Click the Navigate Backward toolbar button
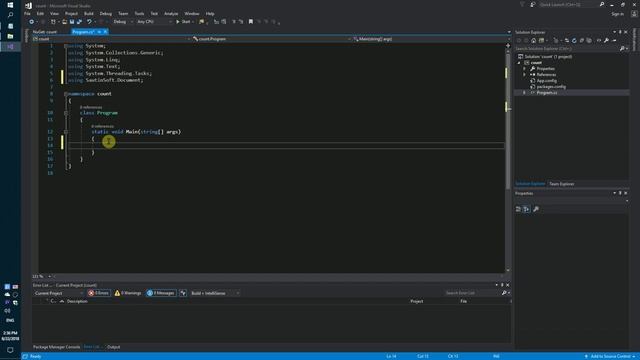This screenshot has height=360, width=640. click(x=31, y=22)
